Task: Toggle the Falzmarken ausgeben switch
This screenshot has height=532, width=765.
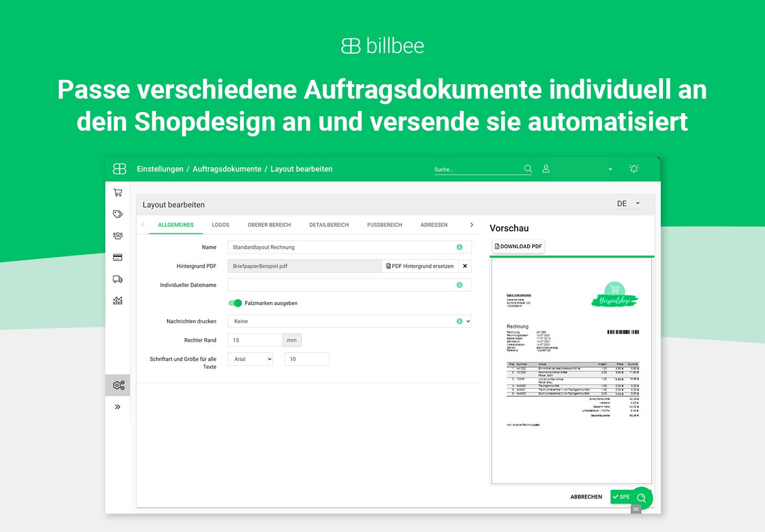Action: click(236, 303)
